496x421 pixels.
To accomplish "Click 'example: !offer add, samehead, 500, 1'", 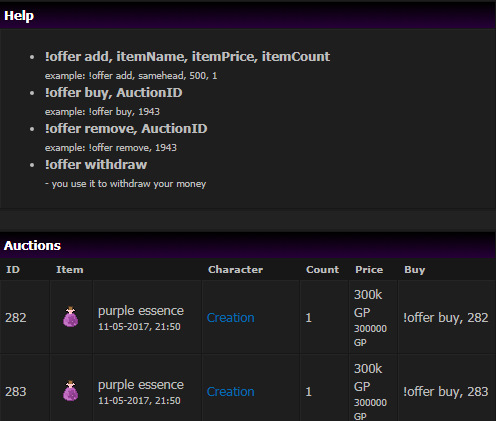I will tap(131, 76).
